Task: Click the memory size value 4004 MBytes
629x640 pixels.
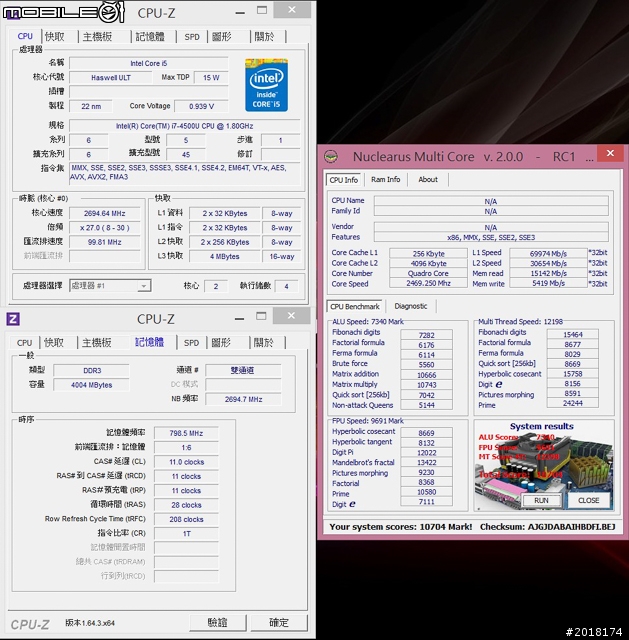Action: (91, 385)
